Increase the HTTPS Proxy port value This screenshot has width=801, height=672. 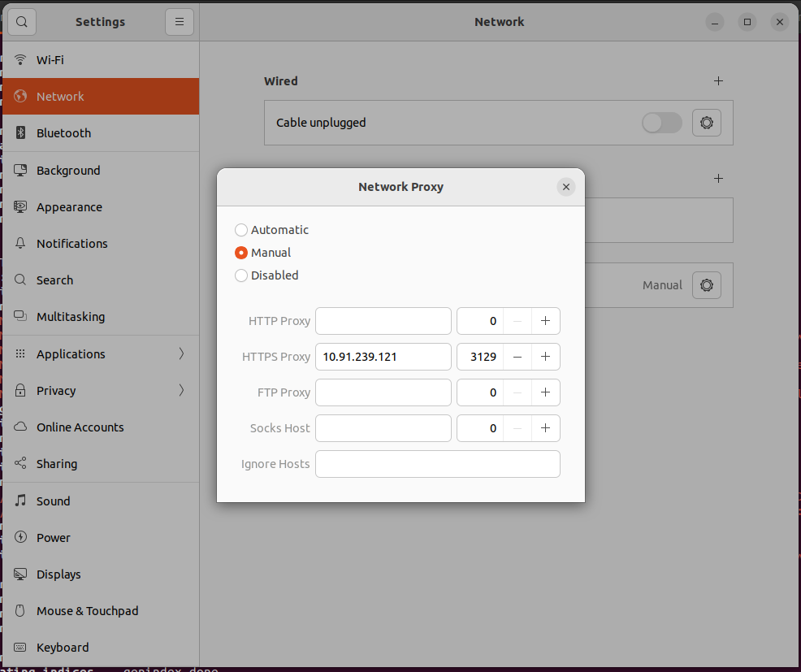tap(545, 357)
